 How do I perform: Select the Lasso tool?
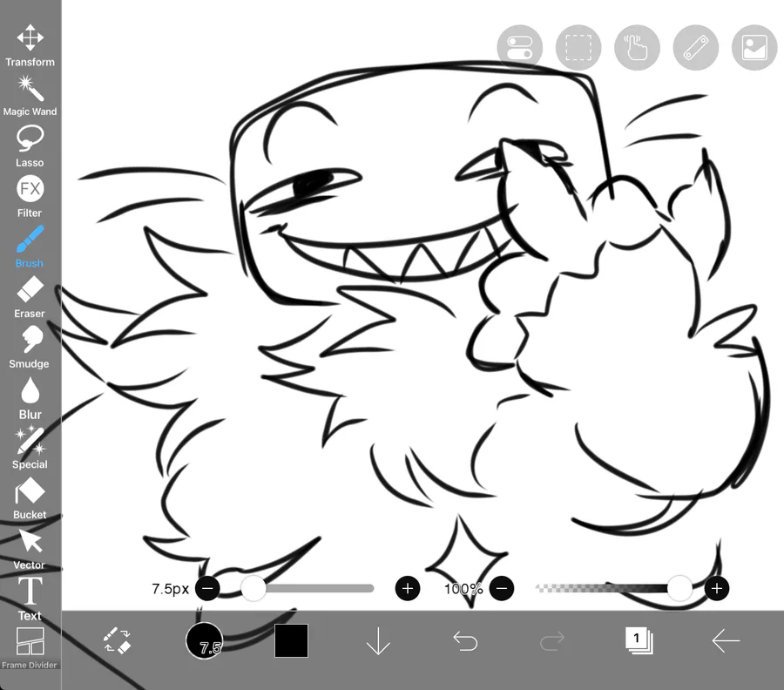[x=30, y=146]
